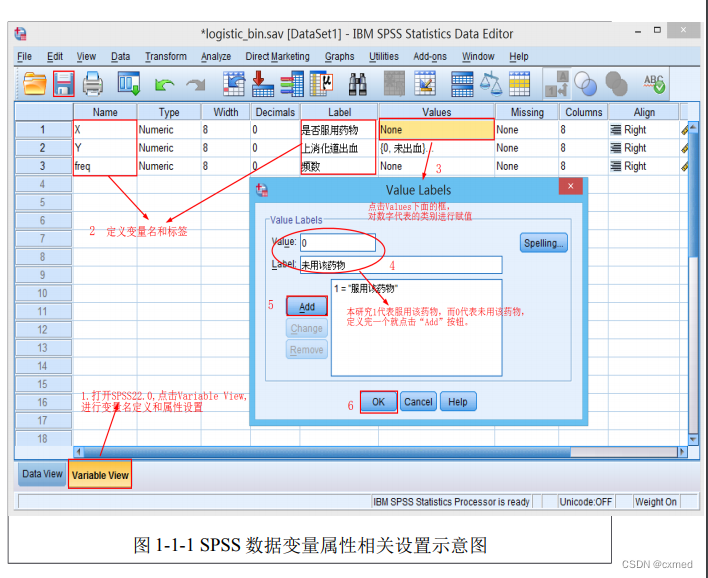This screenshot has width=708, height=578.
Task: Click horizontal scrollbar left arrow
Action: point(79,452)
